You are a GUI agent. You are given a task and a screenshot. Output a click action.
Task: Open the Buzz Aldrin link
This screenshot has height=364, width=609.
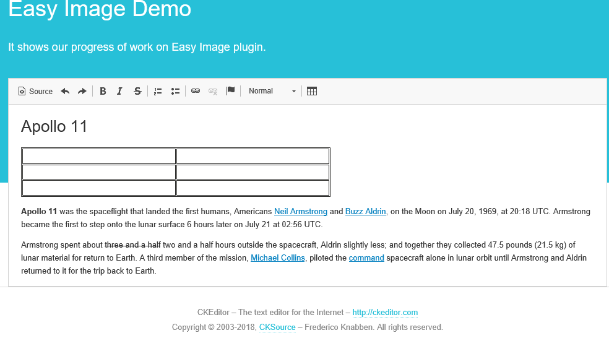[x=366, y=211]
